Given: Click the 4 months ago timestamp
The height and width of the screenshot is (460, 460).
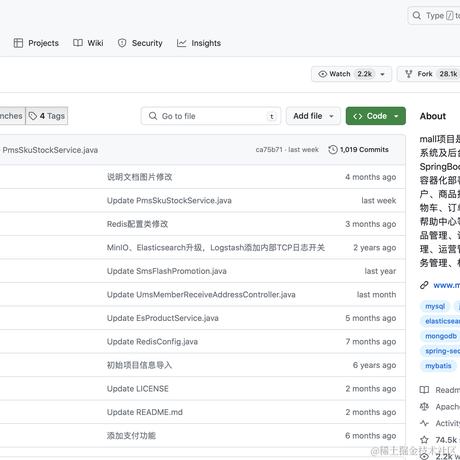Looking at the screenshot, I should 371,177.
